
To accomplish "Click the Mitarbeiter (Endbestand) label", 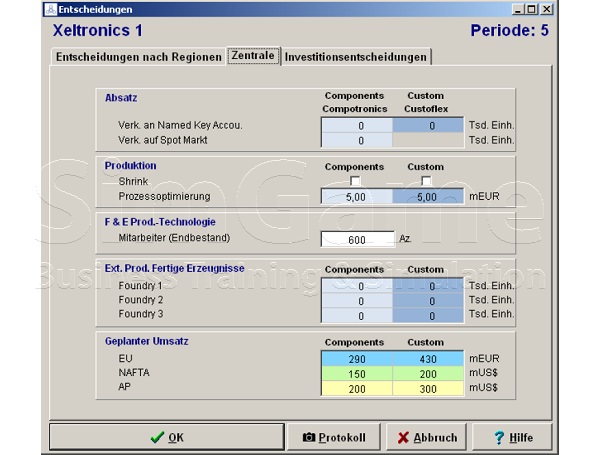I will 174,238.
